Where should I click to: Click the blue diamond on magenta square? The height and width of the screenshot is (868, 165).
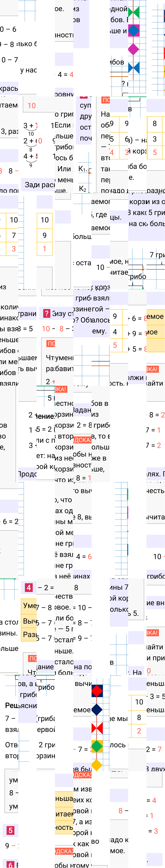(134, 31)
